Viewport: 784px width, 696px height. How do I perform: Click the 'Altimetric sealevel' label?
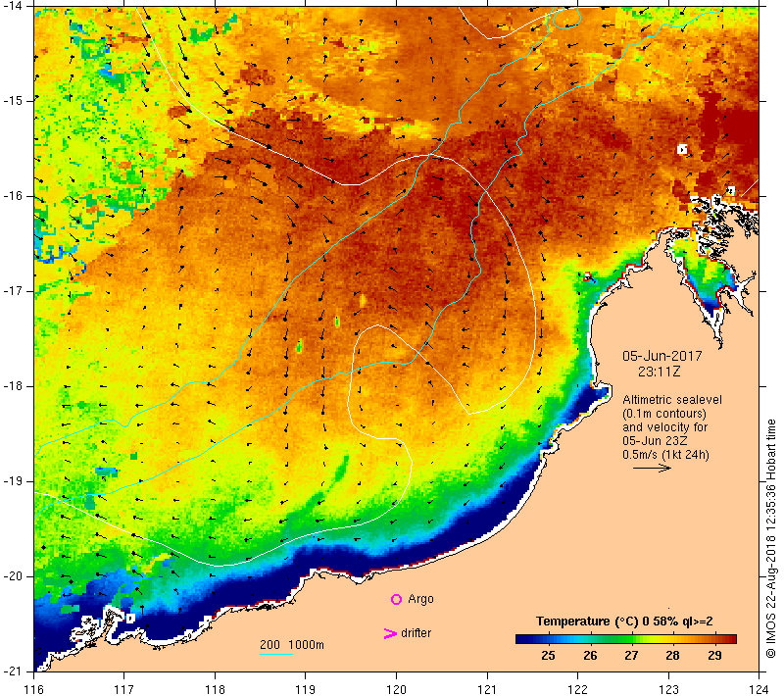[672, 400]
